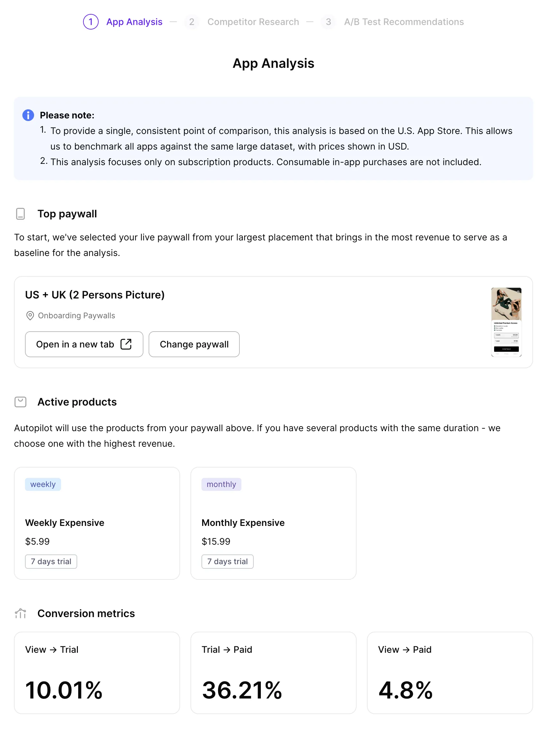Click the location pin icon by Onboarding Paywalls

30,316
